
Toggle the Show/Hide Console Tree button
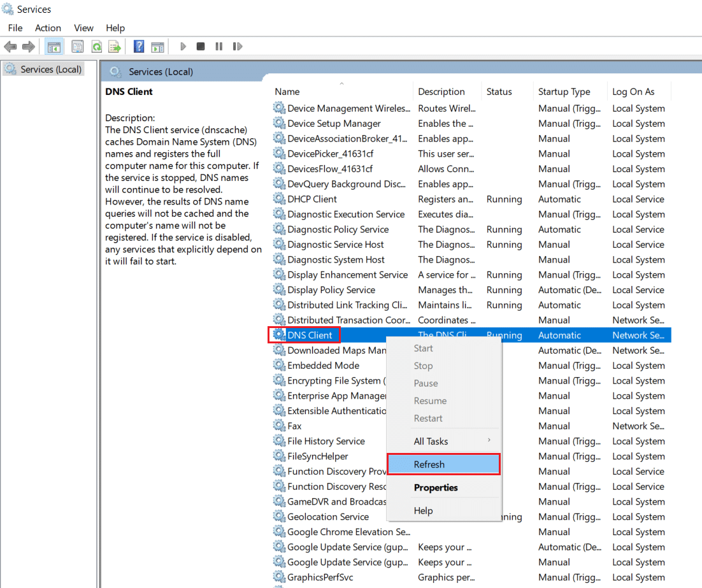(x=54, y=47)
